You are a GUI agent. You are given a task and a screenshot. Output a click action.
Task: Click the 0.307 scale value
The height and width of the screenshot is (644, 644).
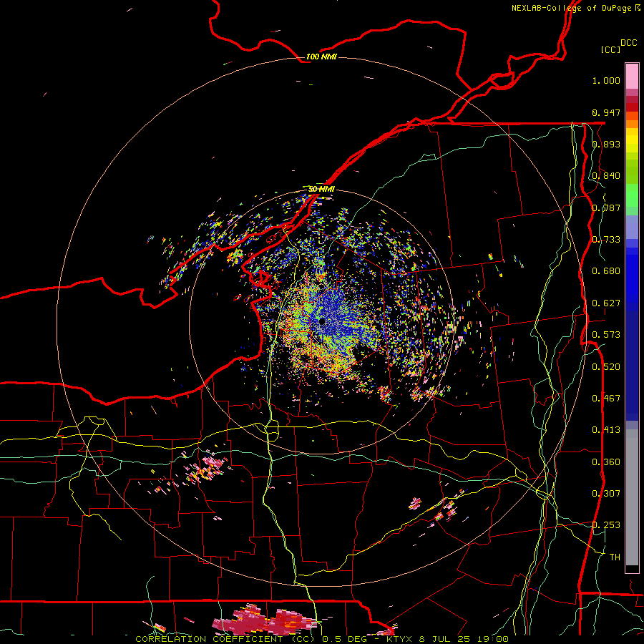(x=606, y=494)
